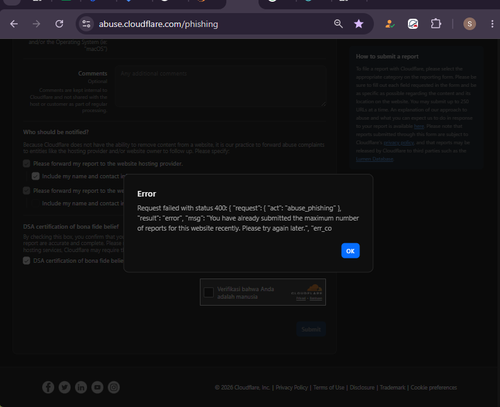The width and height of the screenshot is (500, 407).
Task: Click the Error dialog heading
Action: click(147, 194)
